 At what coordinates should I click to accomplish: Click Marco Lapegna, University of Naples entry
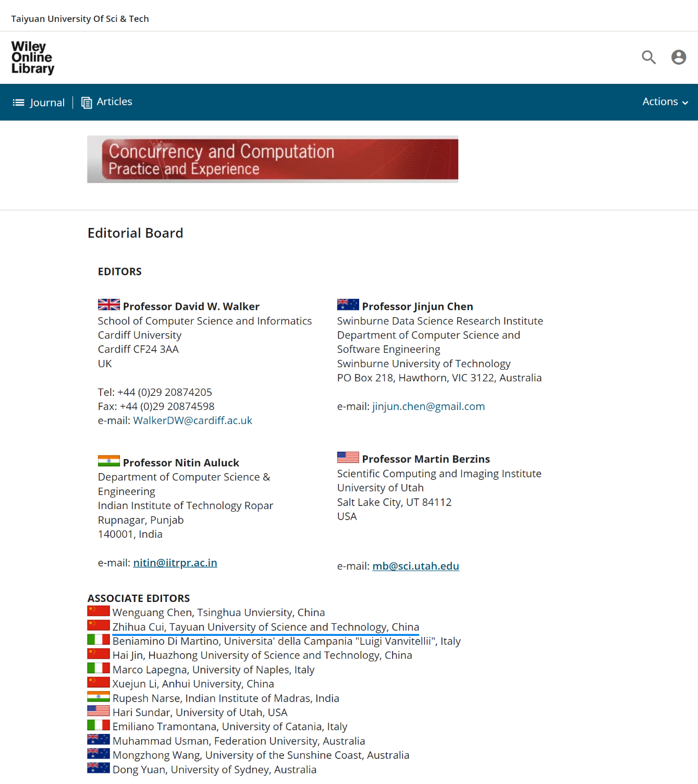[x=214, y=670]
